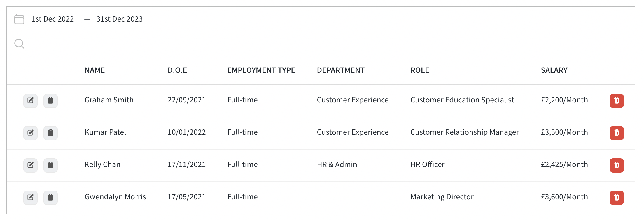Delete Kumar Patel's row
The height and width of the screenshot is (220, 644).
(x=617, y=133)
